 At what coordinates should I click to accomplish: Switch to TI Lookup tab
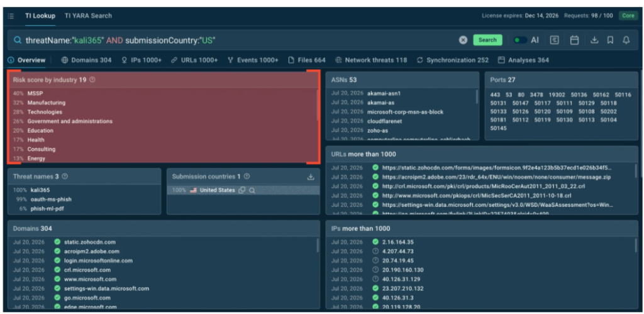pos(40,16)
